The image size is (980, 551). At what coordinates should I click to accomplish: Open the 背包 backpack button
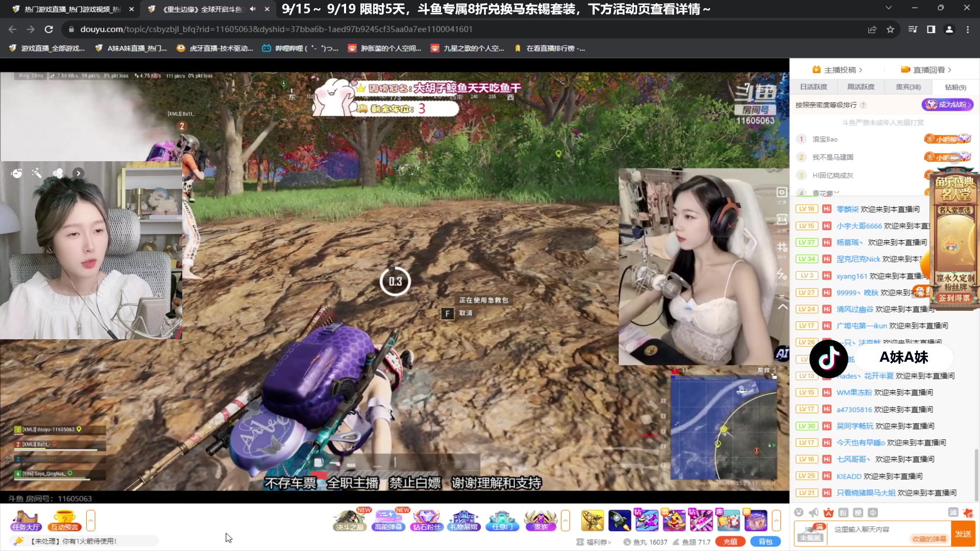pyautogui.click(x=766, y=542)
